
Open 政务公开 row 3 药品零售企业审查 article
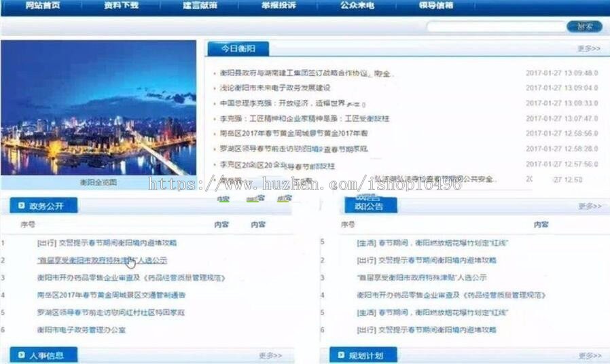click(x=131, y=278)
